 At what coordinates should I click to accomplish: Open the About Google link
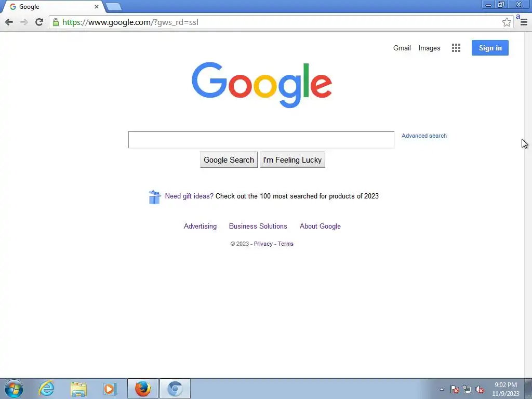coord(320,227)
